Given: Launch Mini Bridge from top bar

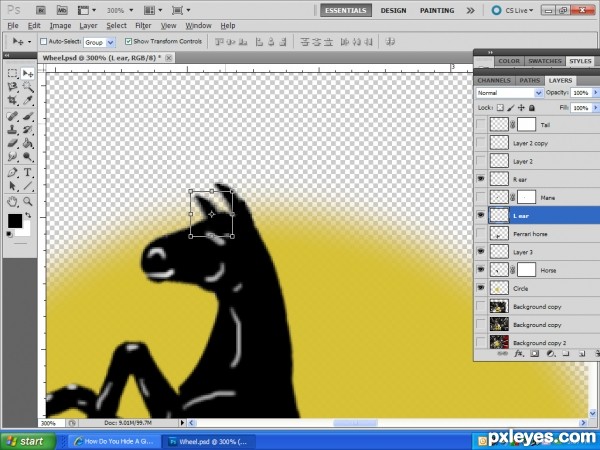Looking at the screenshot, I should tap(62, 10).
